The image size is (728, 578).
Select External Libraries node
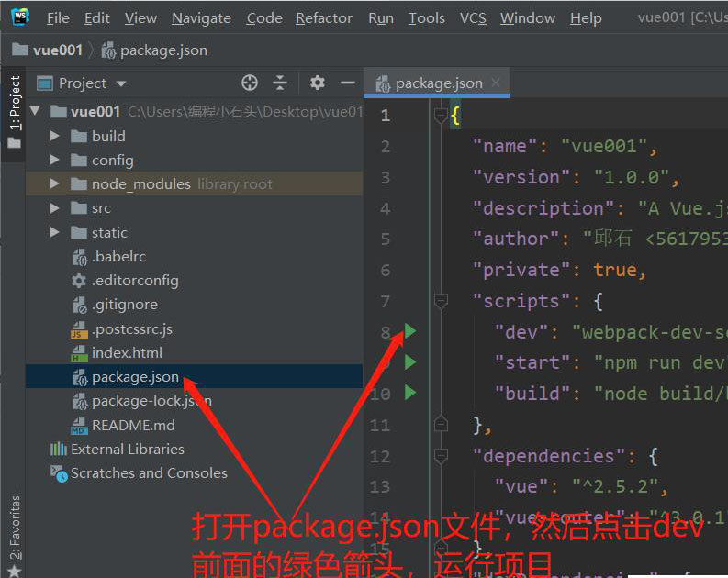coord(194,449)
